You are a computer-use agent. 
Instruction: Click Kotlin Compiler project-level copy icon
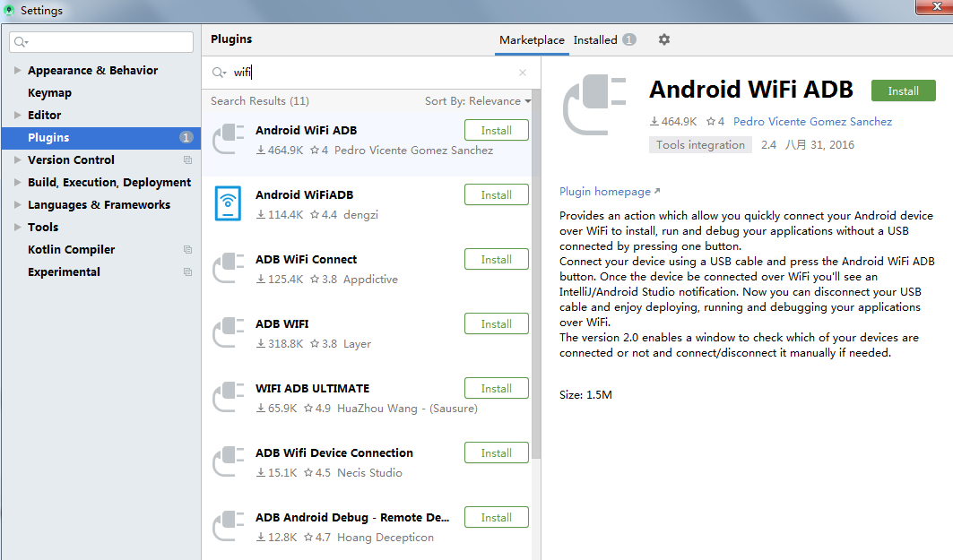coord(187,250)
